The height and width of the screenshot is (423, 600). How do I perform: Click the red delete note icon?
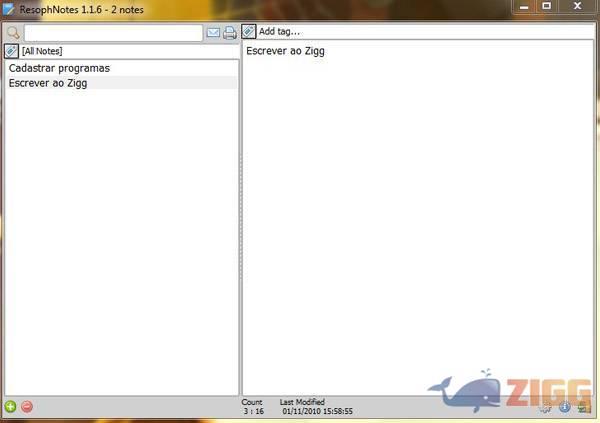tap(27, 406)
